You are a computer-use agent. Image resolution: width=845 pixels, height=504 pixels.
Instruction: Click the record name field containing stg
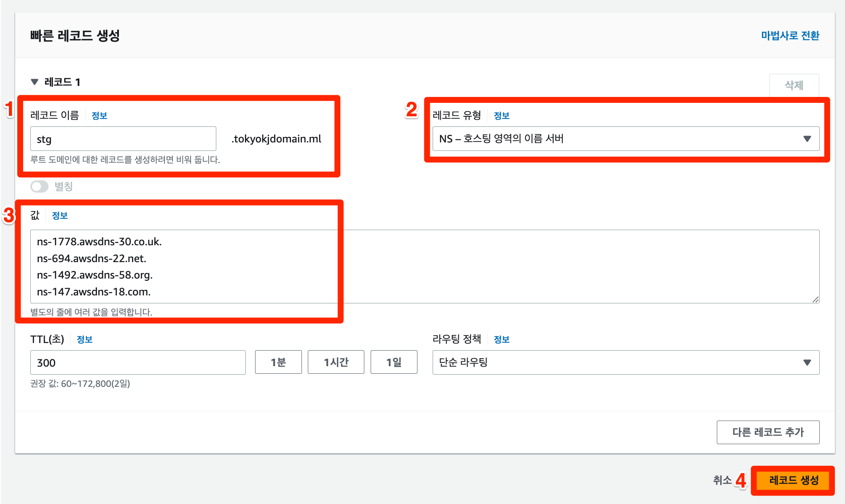coord(123,139)
